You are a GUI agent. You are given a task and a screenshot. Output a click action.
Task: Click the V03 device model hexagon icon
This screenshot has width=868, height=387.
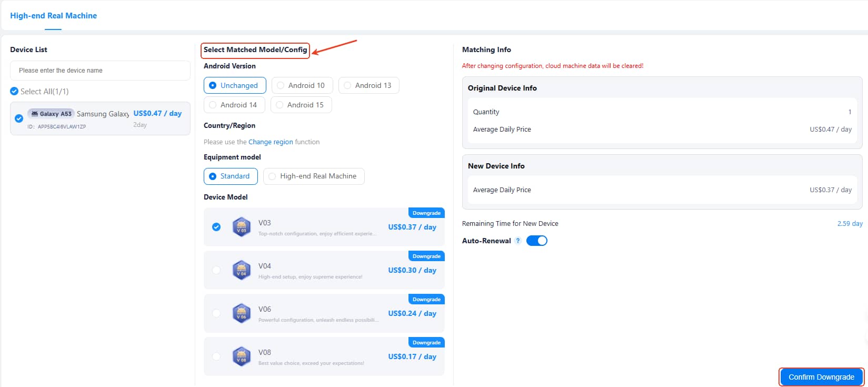241,227
